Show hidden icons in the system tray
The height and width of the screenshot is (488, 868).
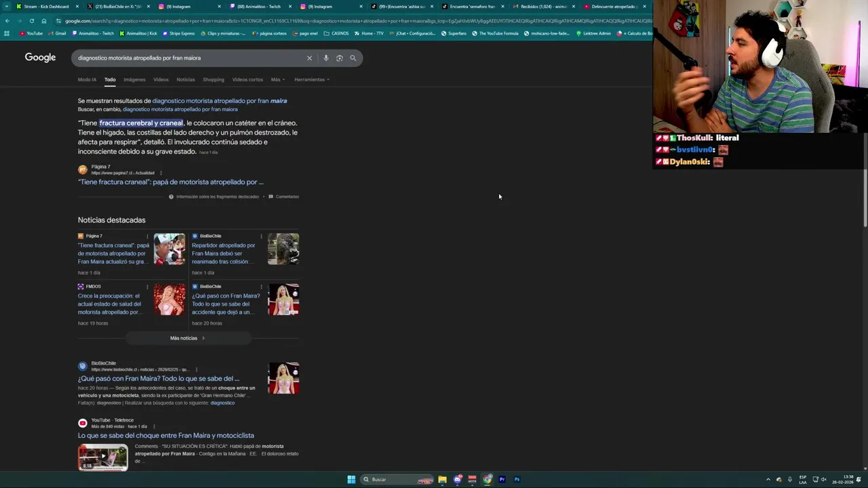(x=768, y=480)
